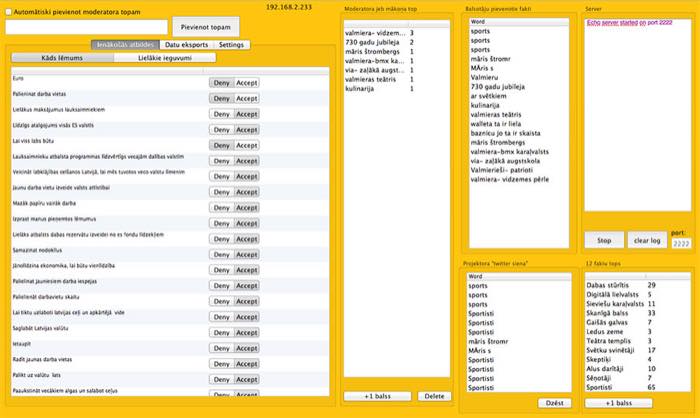Select via- zaļākā augst... in moderator top
This screenshot has width=700, height=418.
pyautogui.click(x=396, y=70)
